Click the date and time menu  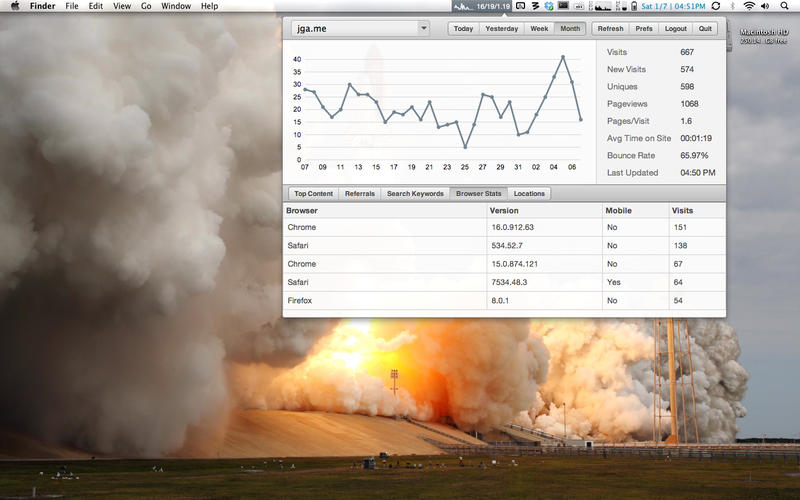(674, 6)
